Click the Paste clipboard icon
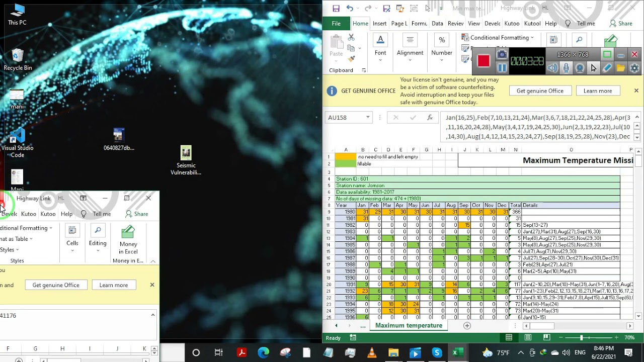Viewport: 644px width, 362px height. (x=336, y=43)
